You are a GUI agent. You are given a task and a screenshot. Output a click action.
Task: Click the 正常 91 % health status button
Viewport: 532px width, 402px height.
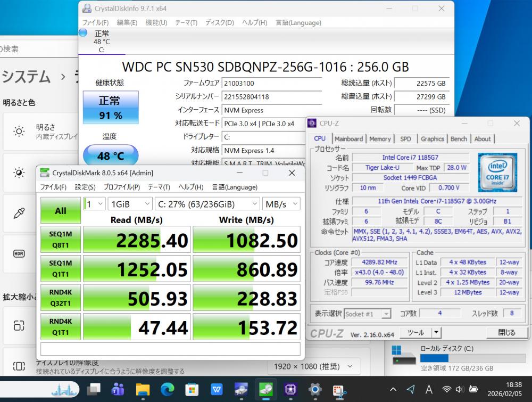click(111, 108)
